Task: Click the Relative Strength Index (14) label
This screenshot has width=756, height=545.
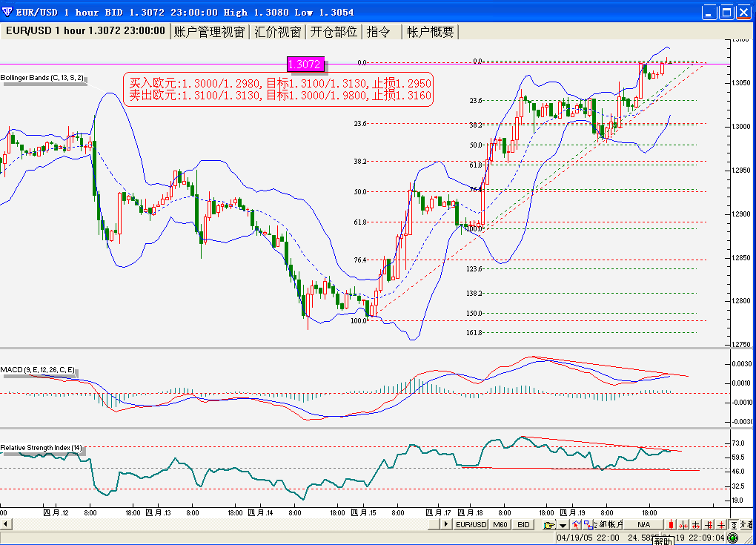Action: pos(42,448)
